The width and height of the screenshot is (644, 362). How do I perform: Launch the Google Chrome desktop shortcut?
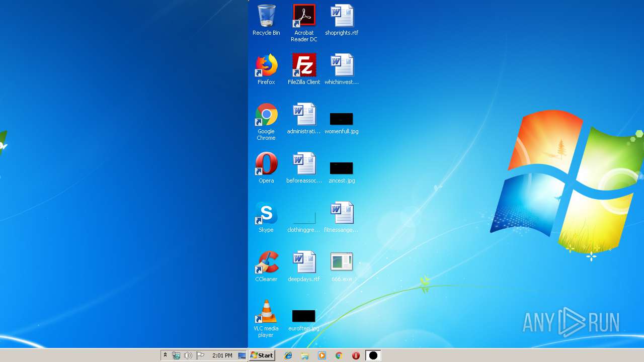pos(266,122)
